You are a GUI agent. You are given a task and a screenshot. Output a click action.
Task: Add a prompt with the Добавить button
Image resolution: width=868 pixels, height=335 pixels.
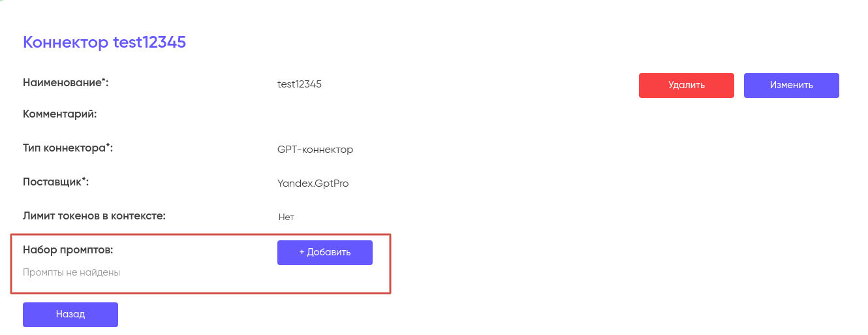[x=325, y=253]
